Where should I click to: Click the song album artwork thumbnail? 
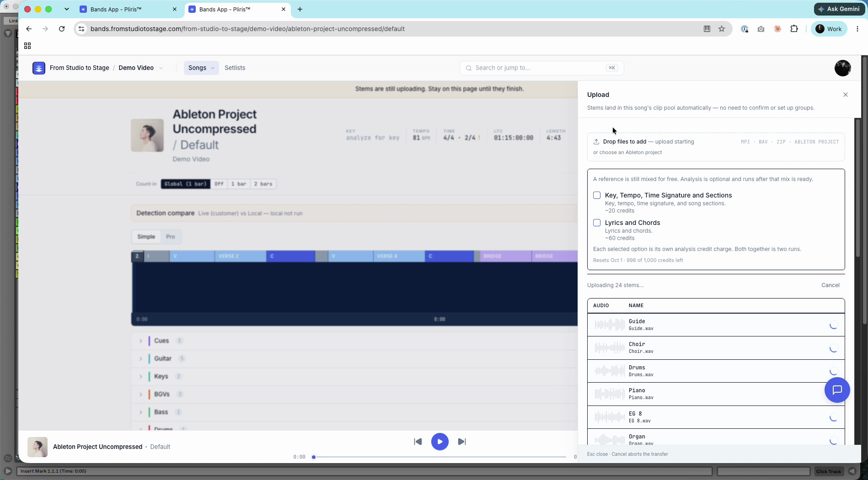tap(147, 135)
